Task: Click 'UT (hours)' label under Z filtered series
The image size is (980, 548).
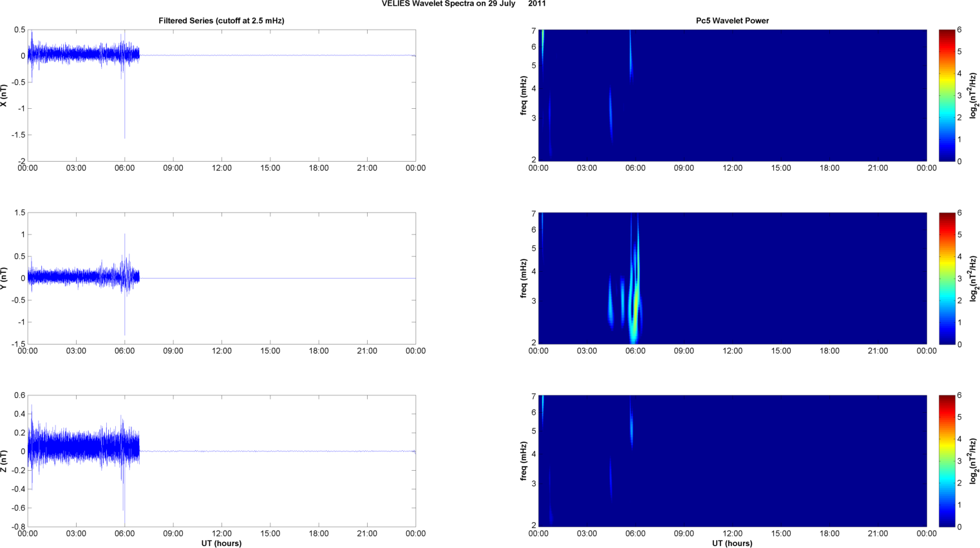Action: 221,543
